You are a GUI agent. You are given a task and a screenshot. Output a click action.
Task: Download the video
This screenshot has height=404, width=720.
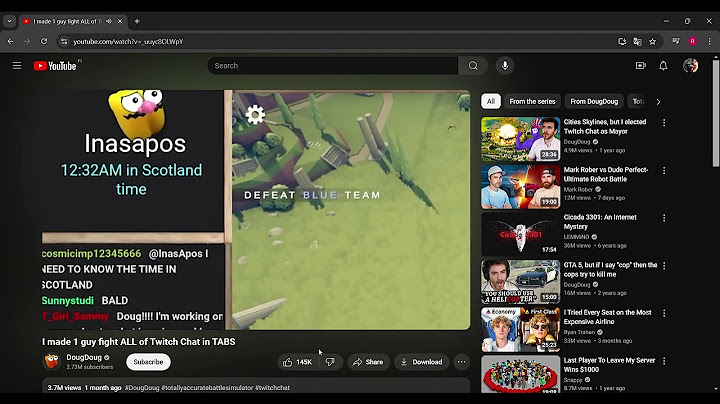tap(421, 362)
